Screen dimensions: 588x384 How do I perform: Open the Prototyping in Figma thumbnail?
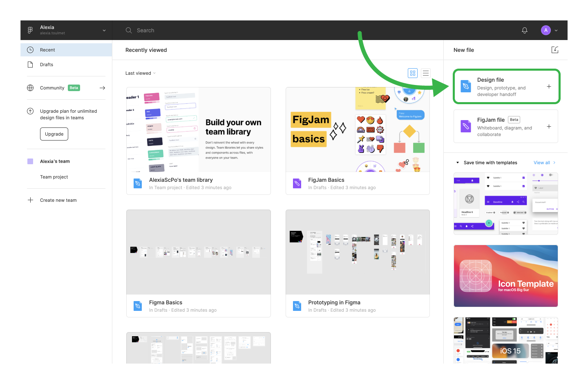(357, 252)
